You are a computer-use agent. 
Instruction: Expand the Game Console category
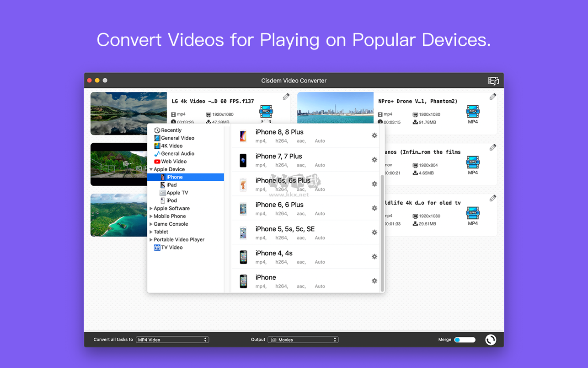click(151, 224)
